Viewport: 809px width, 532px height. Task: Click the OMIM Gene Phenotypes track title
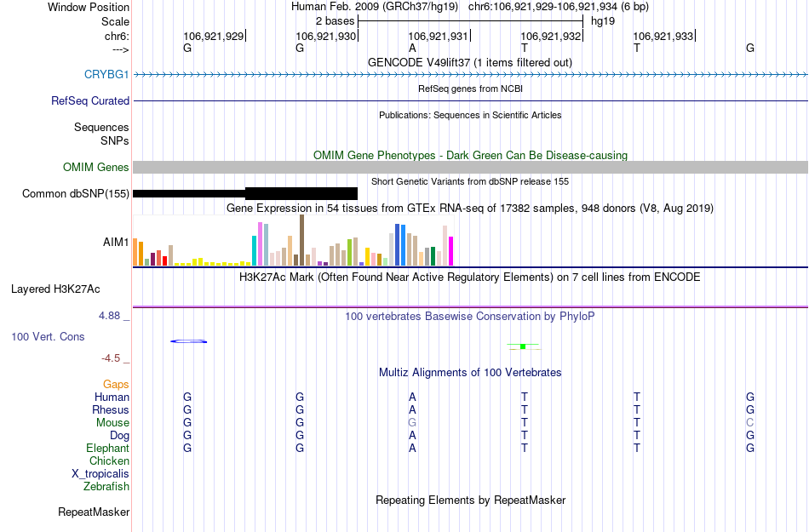pos(470,155)
